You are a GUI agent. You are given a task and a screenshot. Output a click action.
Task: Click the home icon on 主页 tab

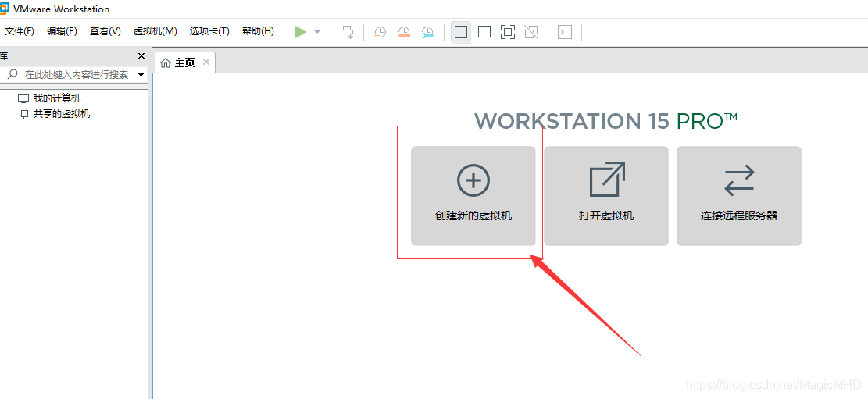point(165,63)
